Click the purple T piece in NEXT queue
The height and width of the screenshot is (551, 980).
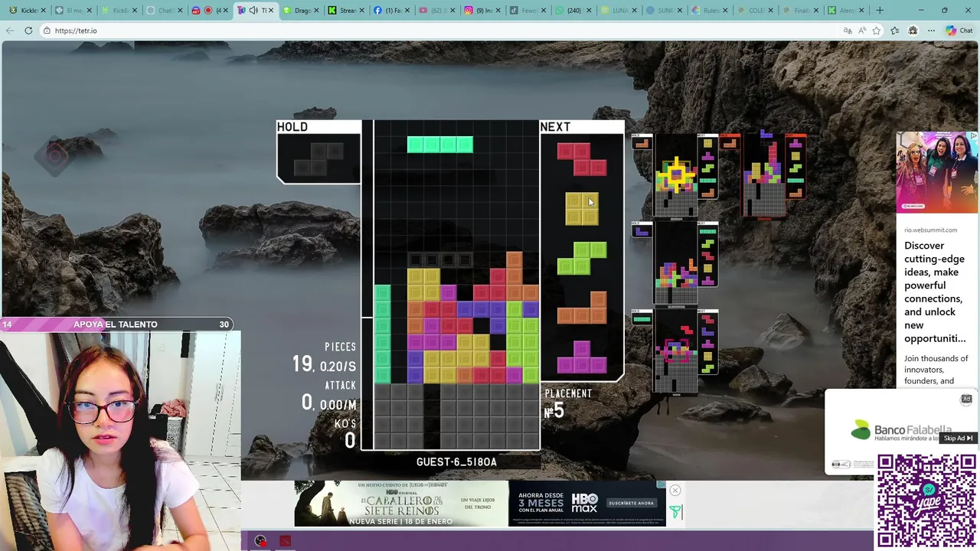pyautogui.click(x=582, y=357)
